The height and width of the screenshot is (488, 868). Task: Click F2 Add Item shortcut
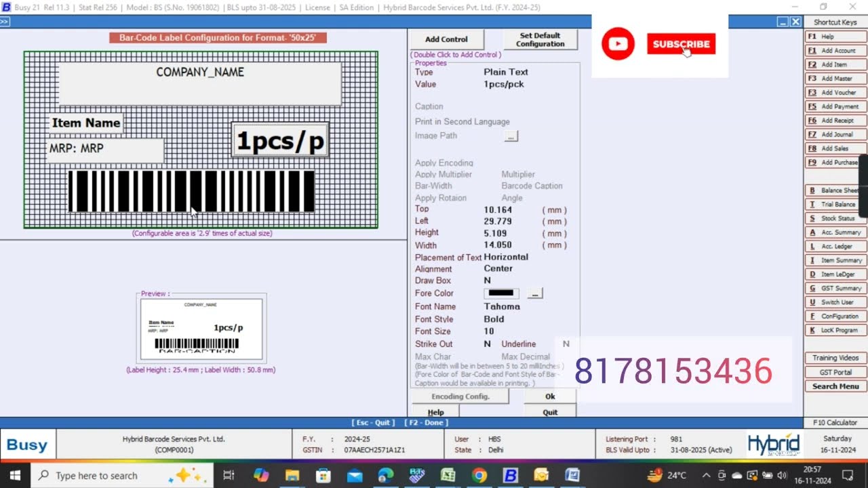click(x=835, y=64)
